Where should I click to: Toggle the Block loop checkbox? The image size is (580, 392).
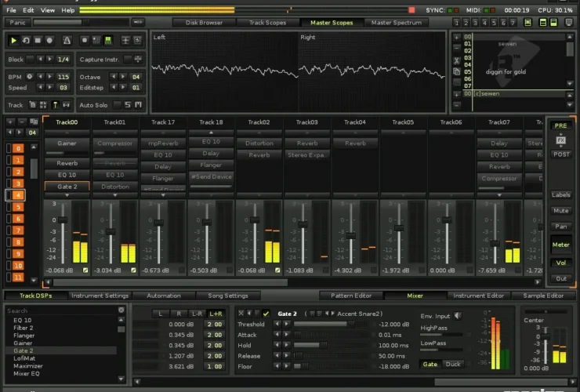point(31,60)
